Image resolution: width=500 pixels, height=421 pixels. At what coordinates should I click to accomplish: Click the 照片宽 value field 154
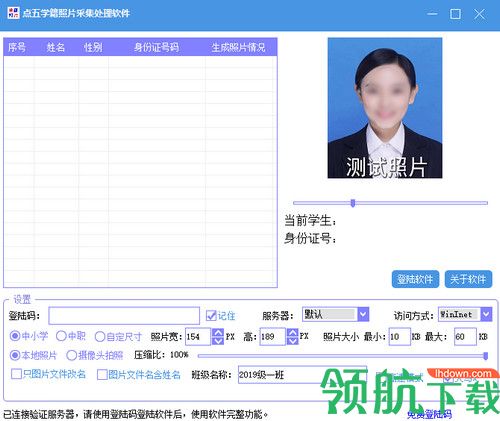coord(198,336)
